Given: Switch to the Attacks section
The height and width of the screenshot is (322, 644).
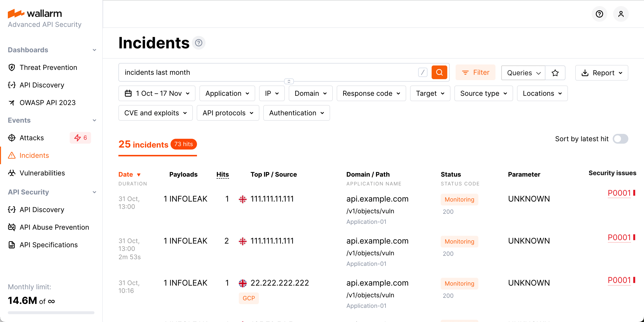Looking at the screenshot, I should (32, 138).
